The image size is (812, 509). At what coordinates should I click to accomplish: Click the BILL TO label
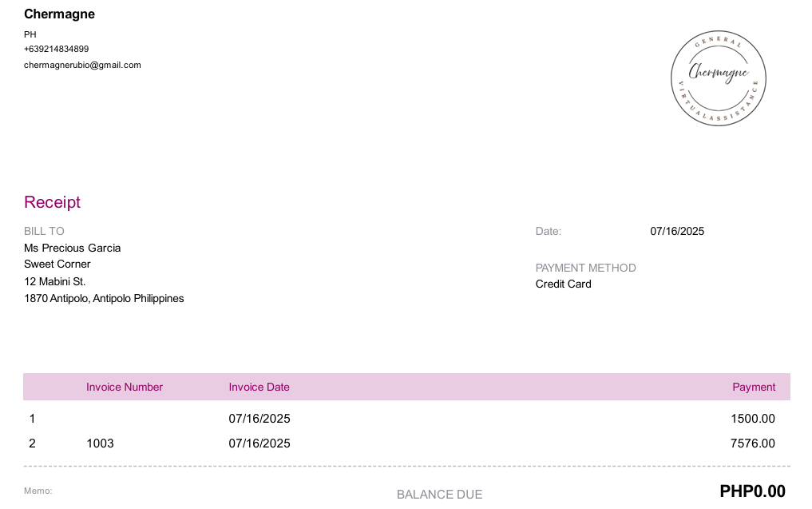(44, 231)
